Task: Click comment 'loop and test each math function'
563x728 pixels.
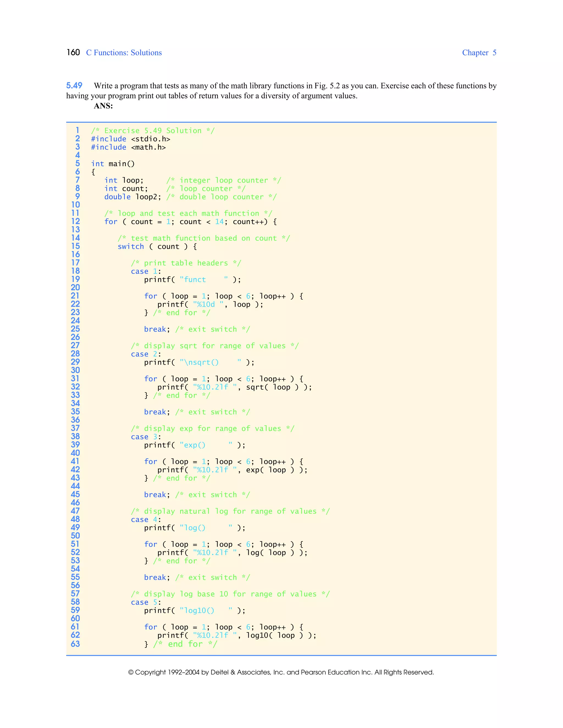Action: point(188,213)
